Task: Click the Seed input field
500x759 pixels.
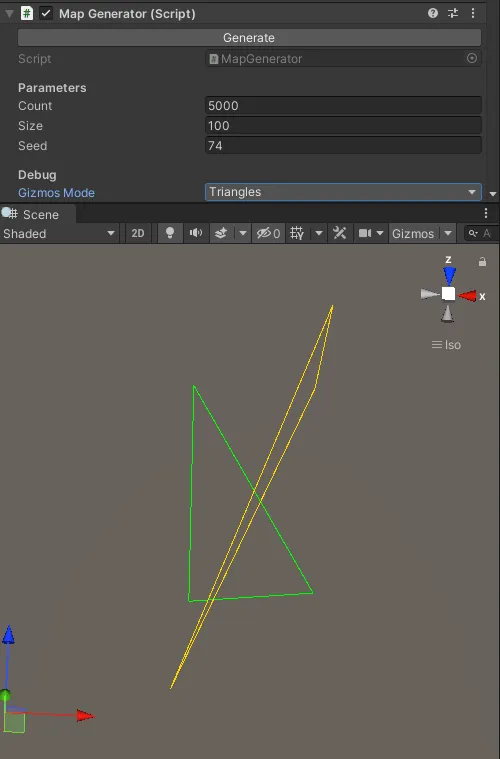Action: point(343,145)
